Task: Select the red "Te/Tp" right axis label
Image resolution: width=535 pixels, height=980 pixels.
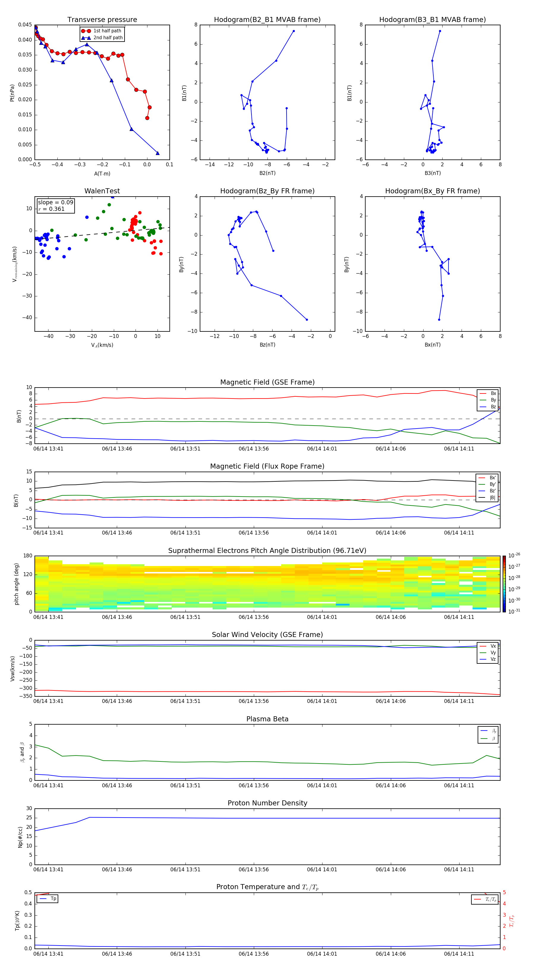Action: pyautogui.click(x=512, y=921)
